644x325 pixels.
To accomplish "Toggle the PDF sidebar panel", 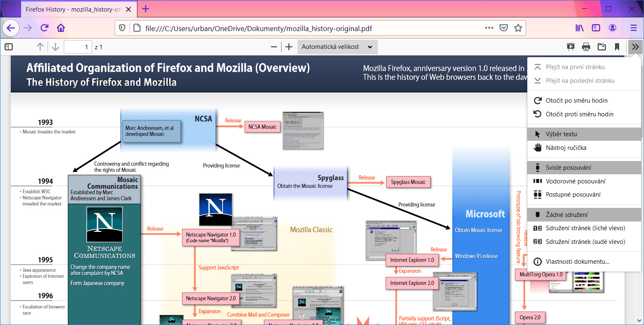I will 9,47.
